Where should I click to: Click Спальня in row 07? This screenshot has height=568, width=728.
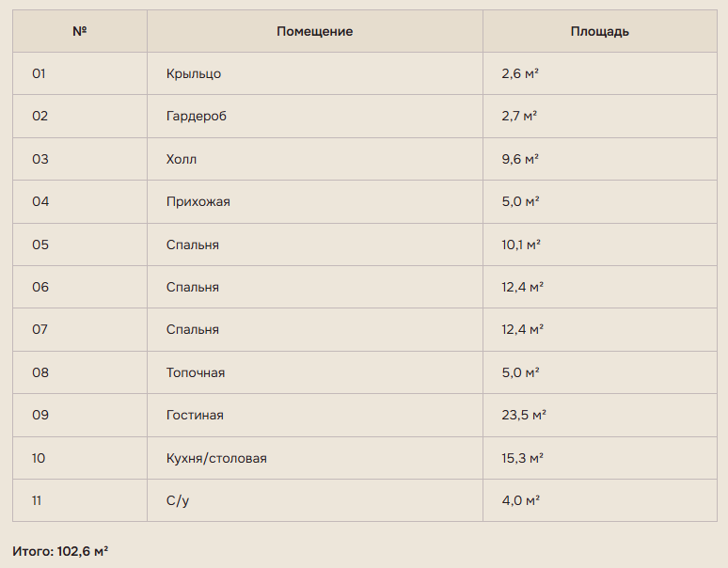(x=193, y=329)
